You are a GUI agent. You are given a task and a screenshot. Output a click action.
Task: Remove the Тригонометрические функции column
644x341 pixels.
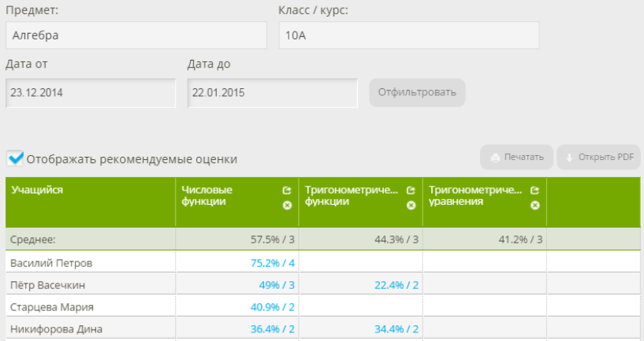tap(411, 205)
